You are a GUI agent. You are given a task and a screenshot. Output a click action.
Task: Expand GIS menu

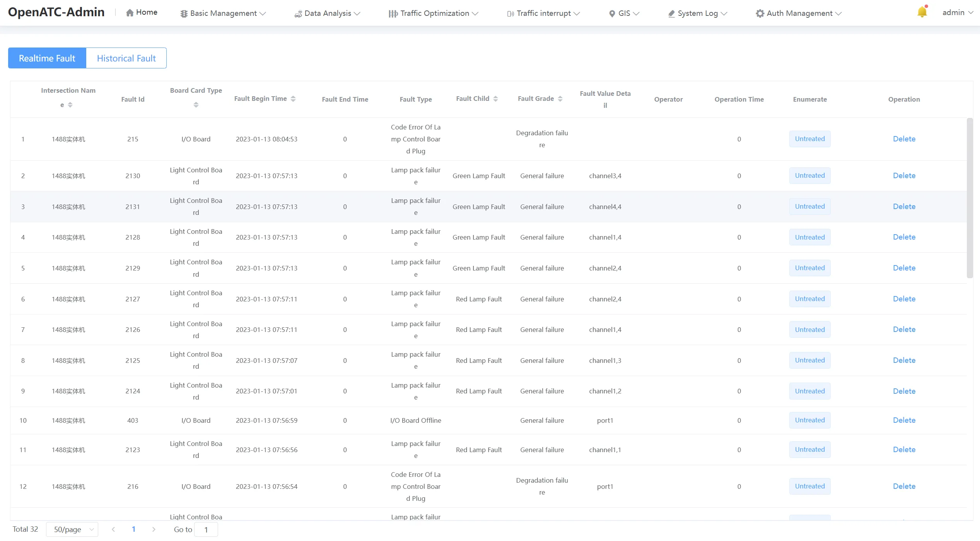[x=624, y=14]
